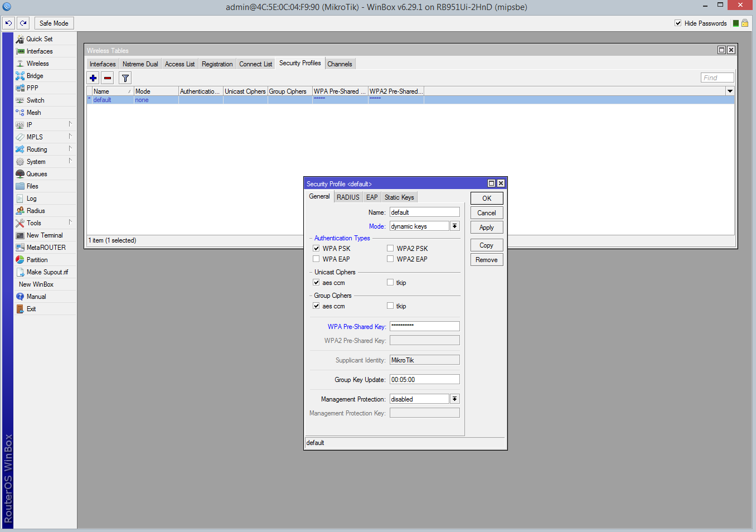Open the Bridge sidebar icon
The height and width of the screenshot is (532, 756).
[20, 76]
